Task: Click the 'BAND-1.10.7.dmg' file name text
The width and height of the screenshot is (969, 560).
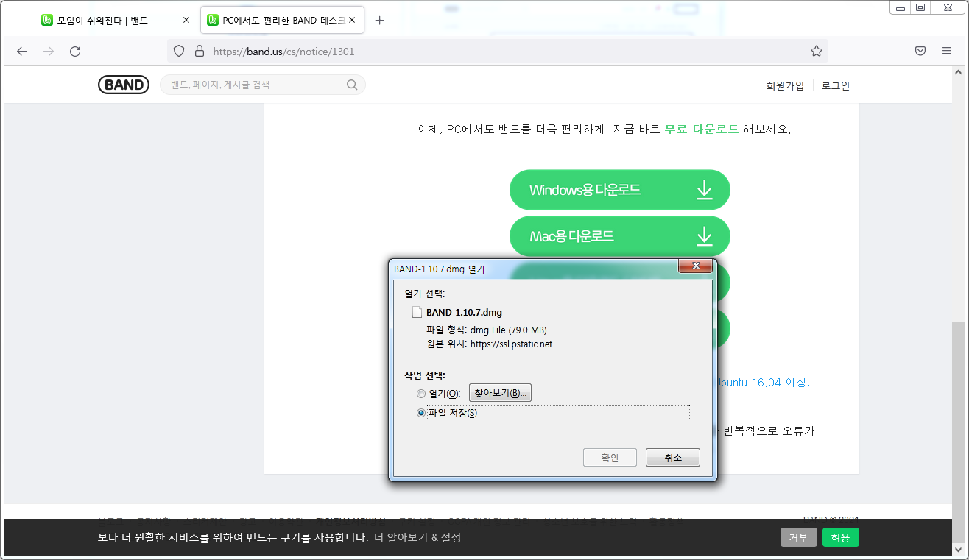Action: point(464,312)
